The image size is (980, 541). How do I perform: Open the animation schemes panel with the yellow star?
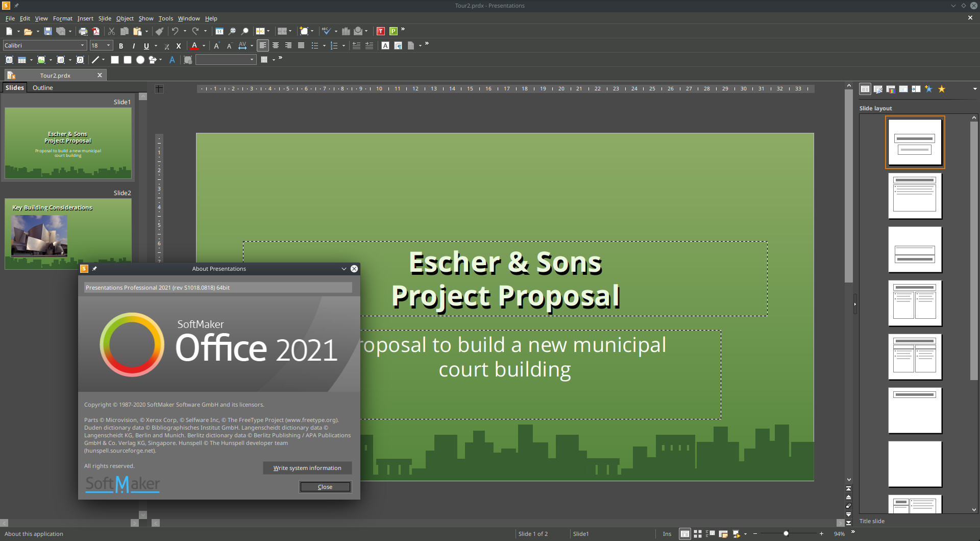tap(942, 89)
